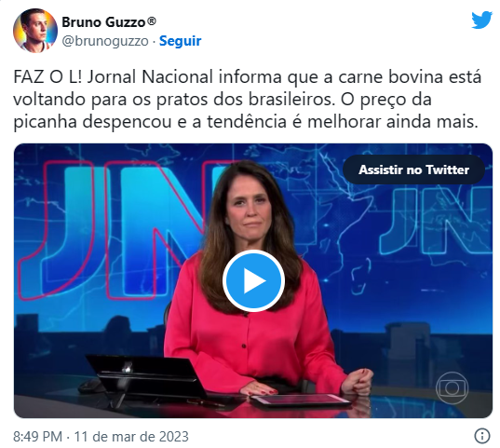Viewport: 500px width, 448px height.
Task: Open Bruno Guzzo's profile avatar
Action: click(35, 31)
